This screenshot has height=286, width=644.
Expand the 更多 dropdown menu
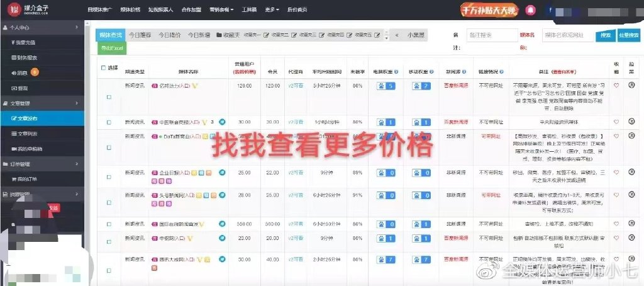point(272,9)
